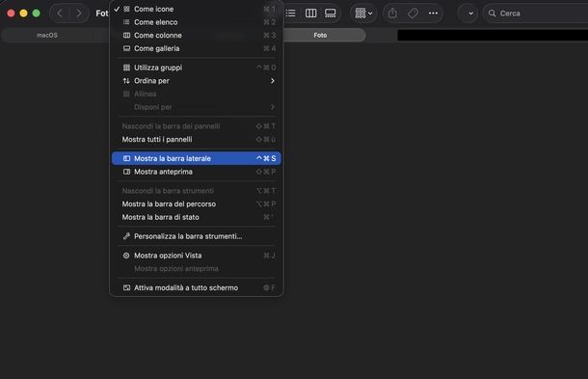Turn on "Mostra la barra di stato"
The image size is (588, 379).
click(x=196, y=217)
